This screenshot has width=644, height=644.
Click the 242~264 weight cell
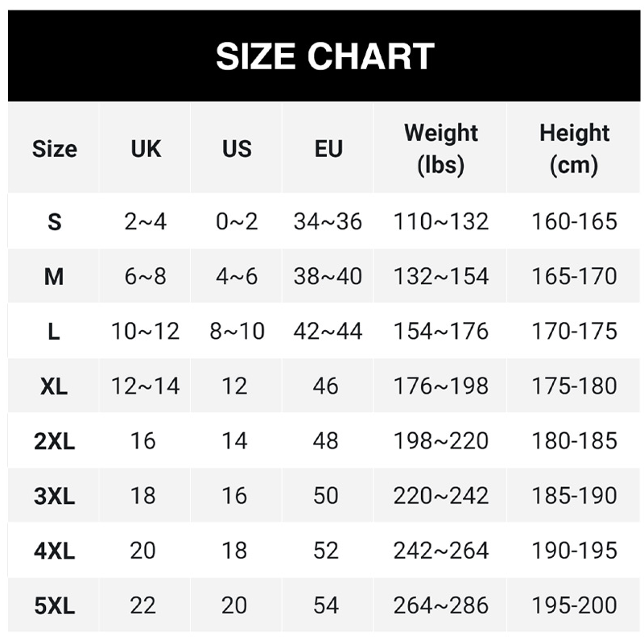click(x=440, y=551)
